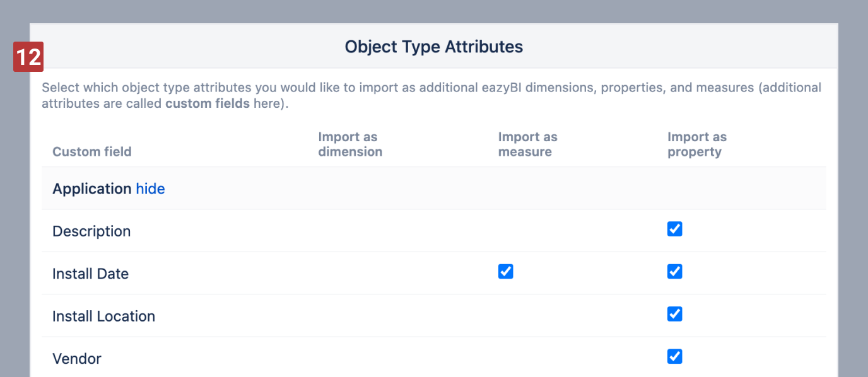
Task: Select the Vendor attribute label
Action: 77,359
